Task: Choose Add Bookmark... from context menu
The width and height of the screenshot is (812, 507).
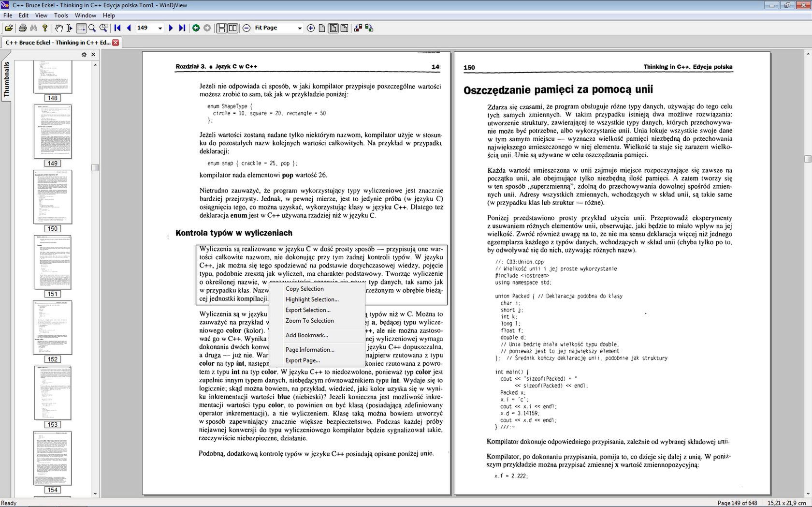Action: click(317, 335)
